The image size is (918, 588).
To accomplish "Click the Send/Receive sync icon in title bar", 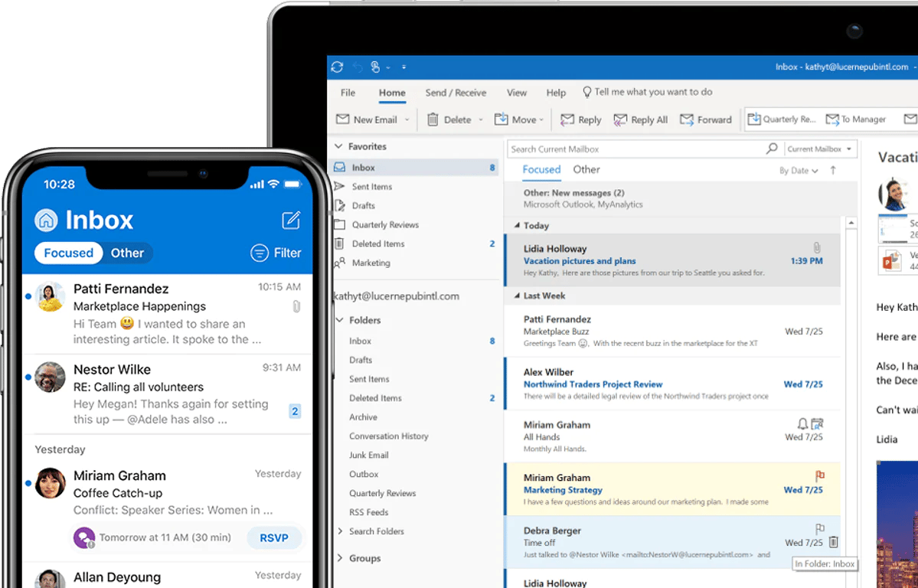I will (x=337, y=67).
